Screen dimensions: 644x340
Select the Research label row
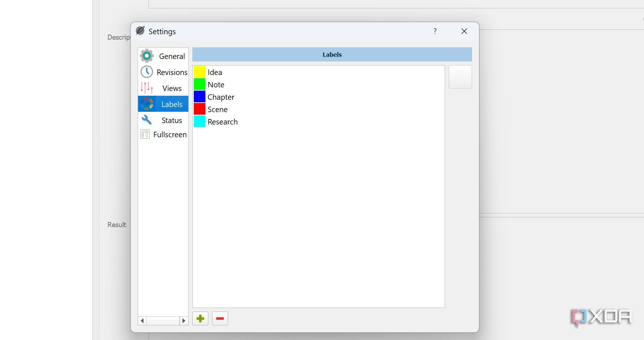pos(319,122)
